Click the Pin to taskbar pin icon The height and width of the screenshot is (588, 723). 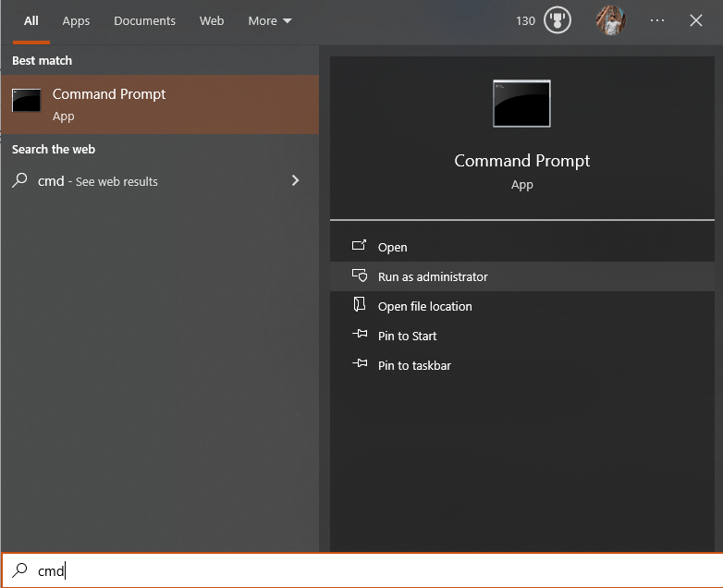click(x=360, y=363)
